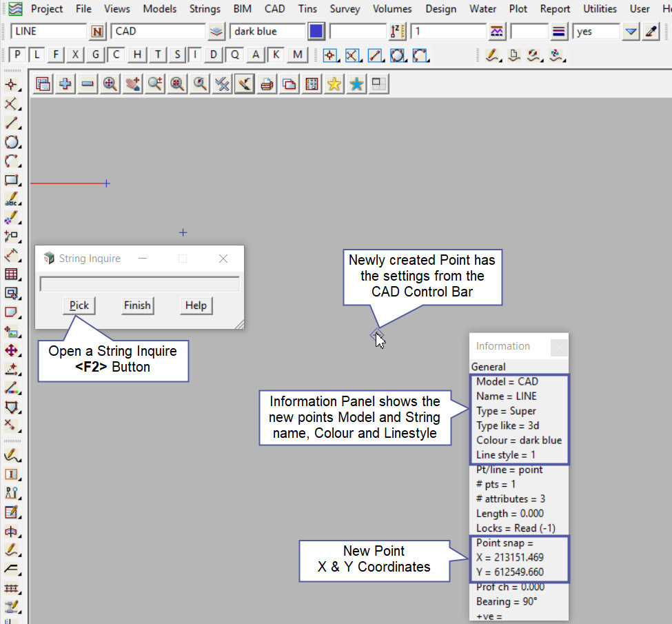Open the model list icon next to the CAD field

tap(217, 32)
